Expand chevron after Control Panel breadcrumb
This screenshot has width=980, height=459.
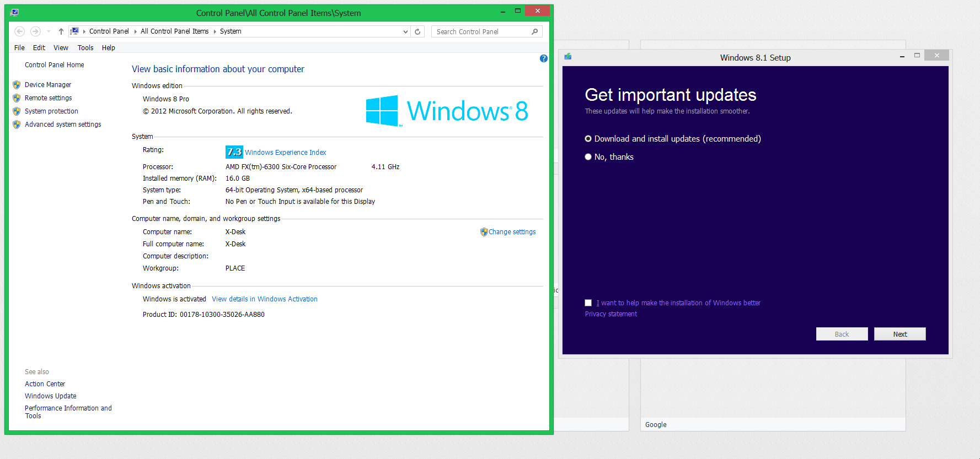pos(135,31)
